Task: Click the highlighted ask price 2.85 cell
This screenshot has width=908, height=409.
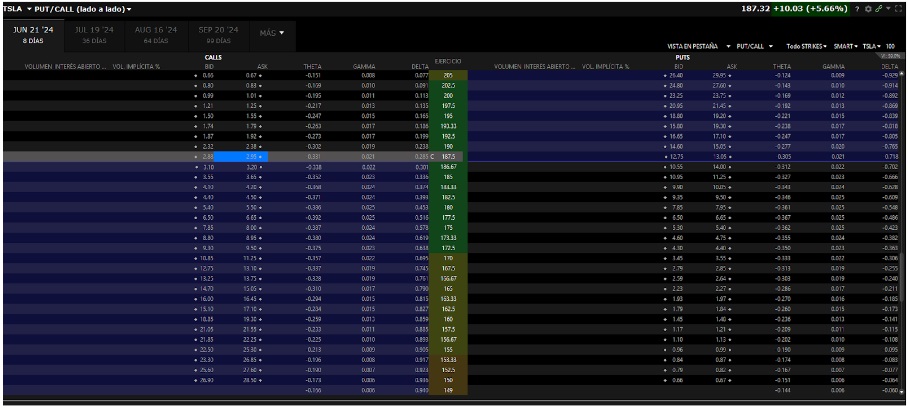Action: [x=252, y=156]
